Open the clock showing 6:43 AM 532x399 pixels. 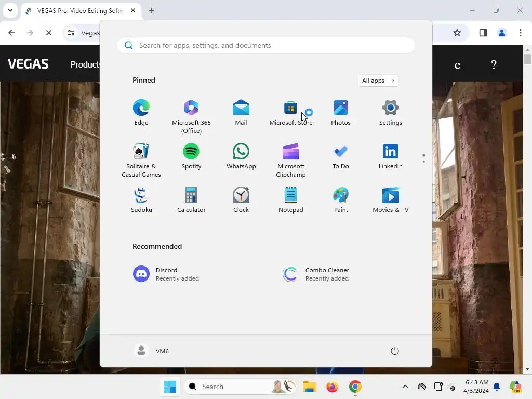click(x=476, y=387)
